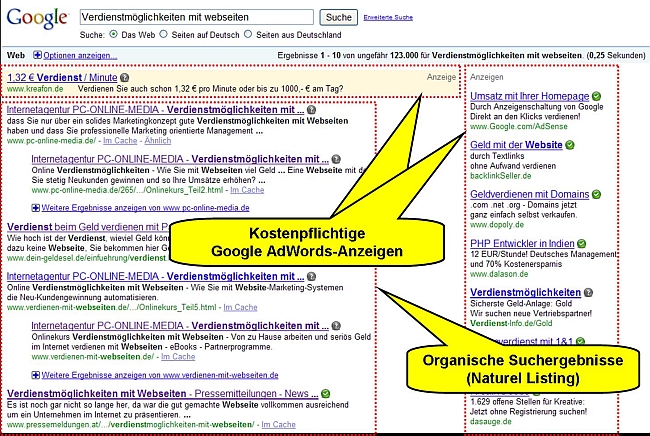Open 'Umsatz mit Ihrer Homepage' ad
This screenshot has height=436, width=650.
pos(529,96)
